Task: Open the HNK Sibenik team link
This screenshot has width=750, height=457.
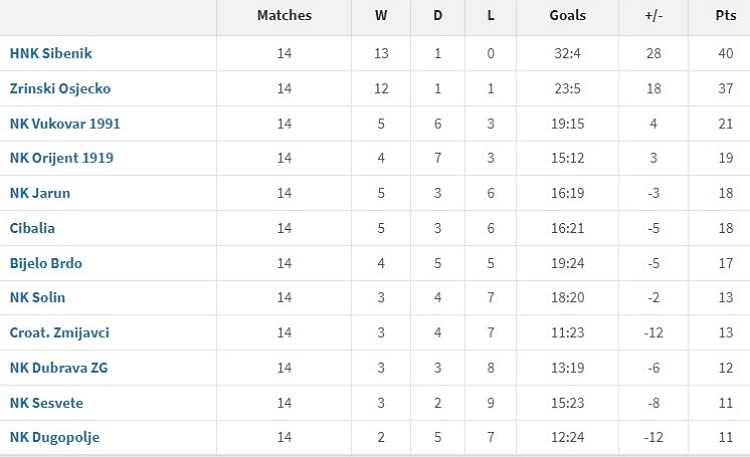Action: [51, 53]
